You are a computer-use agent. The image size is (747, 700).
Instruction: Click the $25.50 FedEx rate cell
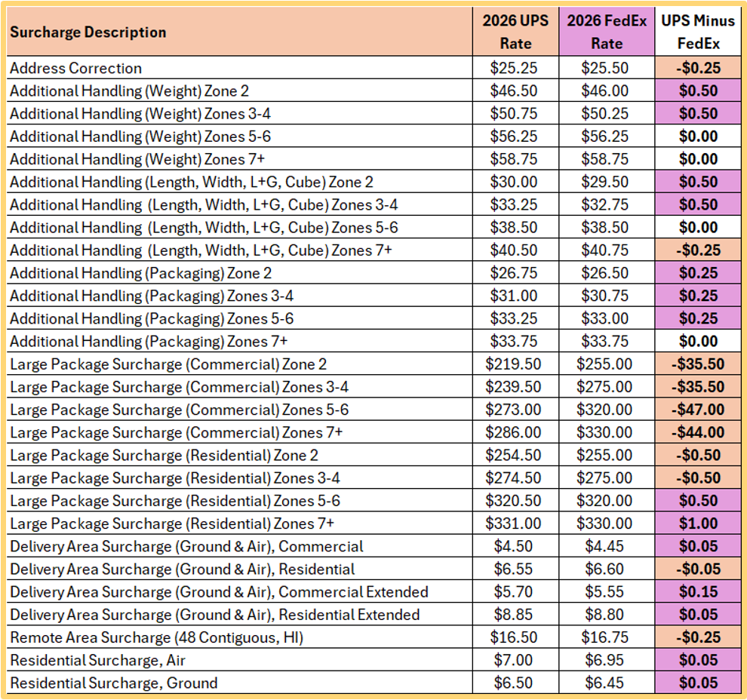pyautogui.click(x=607, y=68)
